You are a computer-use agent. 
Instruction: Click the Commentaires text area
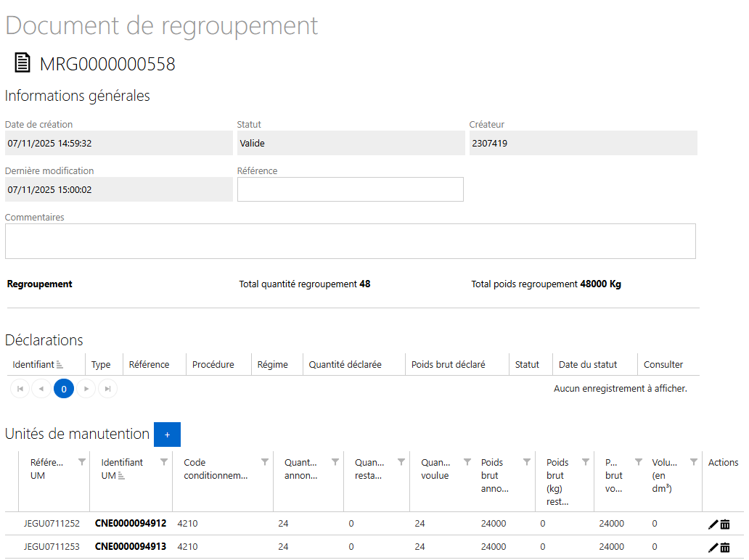point(350,241)
